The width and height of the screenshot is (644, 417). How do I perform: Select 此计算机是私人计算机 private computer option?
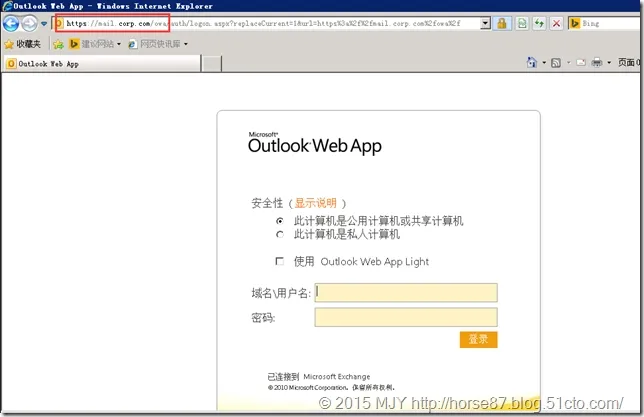coord(280,235)
